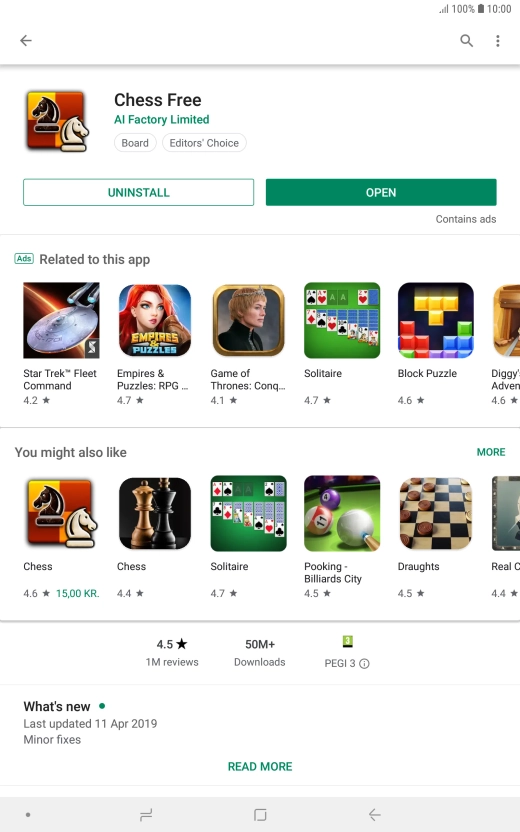520x832 pixels.
Task: Select the Draughts app icon
Action: [436, 514]
